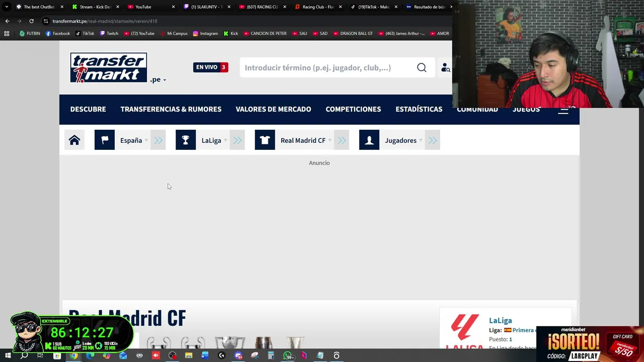Viewport: 644px width, 362px height.
Task: Open Microsoft Store from taskbar
Action: pos(57,355)
